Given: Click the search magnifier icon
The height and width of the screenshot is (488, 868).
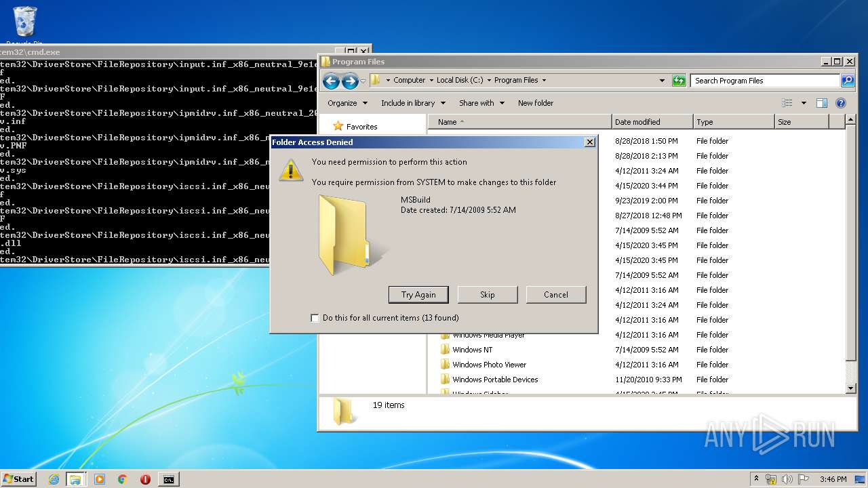Looking at the screenshot, I should (847, 81).
